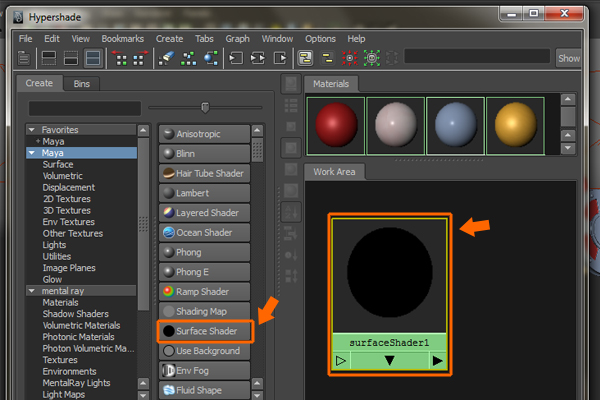
Task: Create a Blinn material
Action: [205, 154]
